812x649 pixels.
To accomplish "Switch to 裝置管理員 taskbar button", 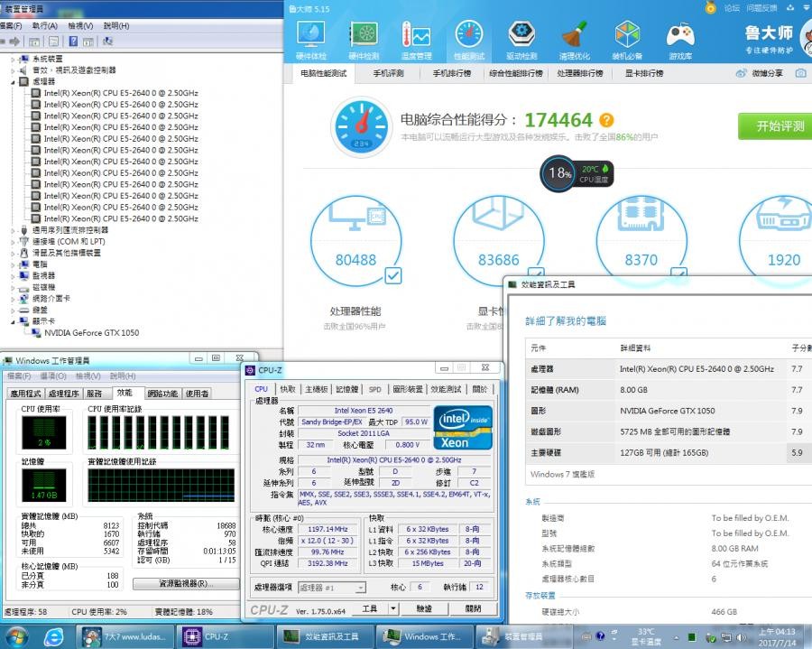I will click(523, 636).
